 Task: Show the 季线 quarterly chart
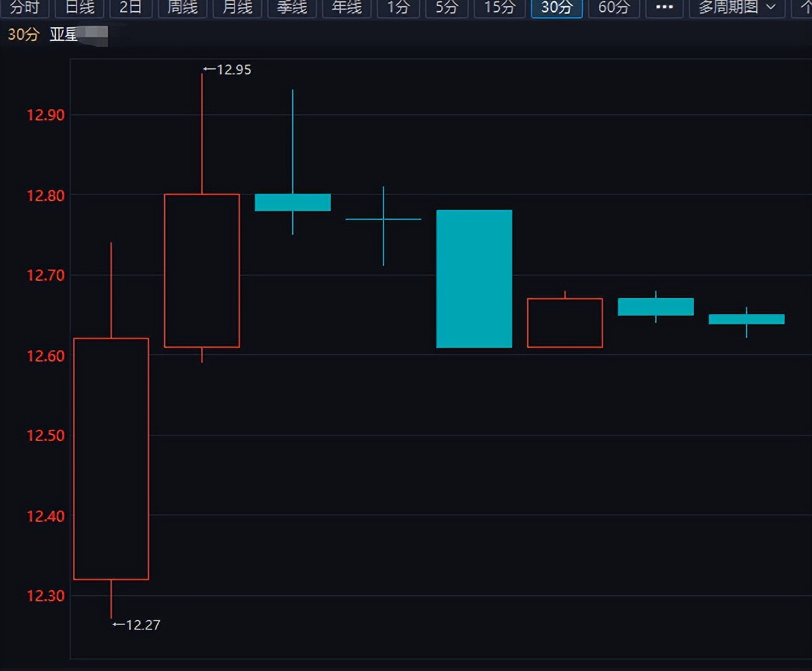click(x=292, y=7)
